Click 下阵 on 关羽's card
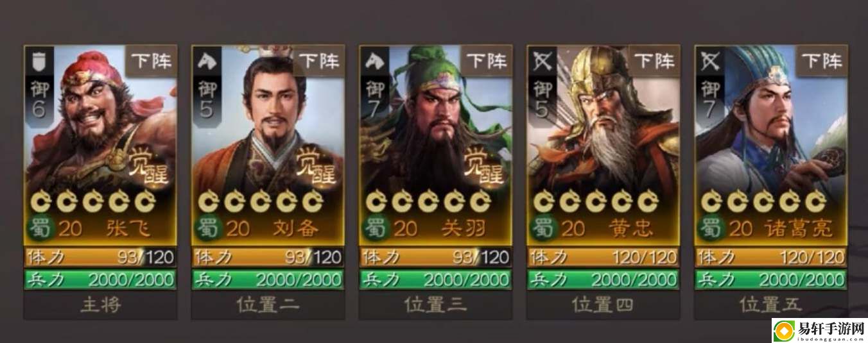This screenshot has height=343, width=868. (487, 62)
